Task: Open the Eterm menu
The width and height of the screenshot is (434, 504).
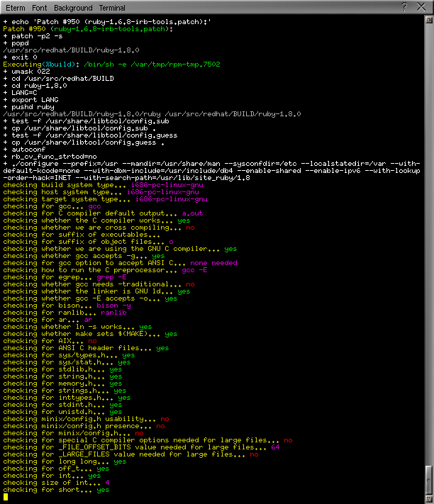Action: click(x=16, y=8)
